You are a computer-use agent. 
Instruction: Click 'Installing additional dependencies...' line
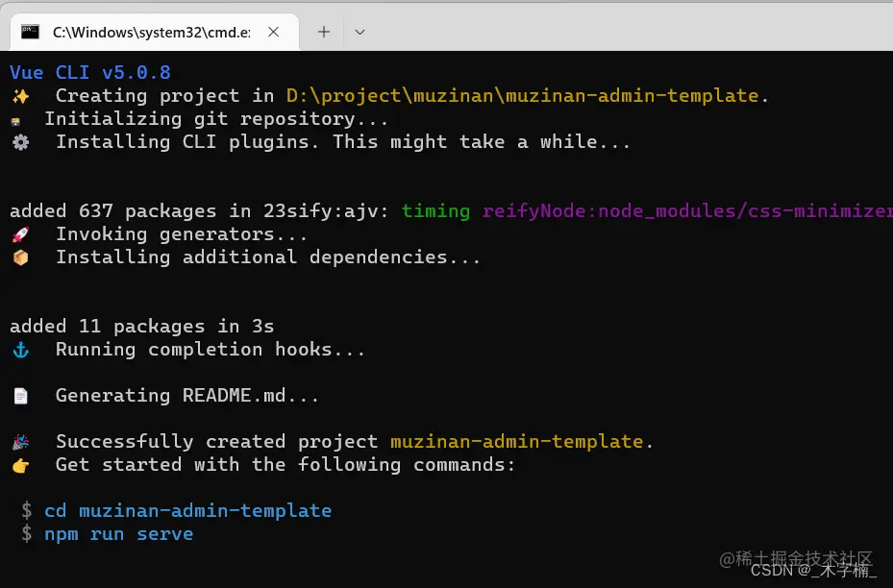pos(267,257)
